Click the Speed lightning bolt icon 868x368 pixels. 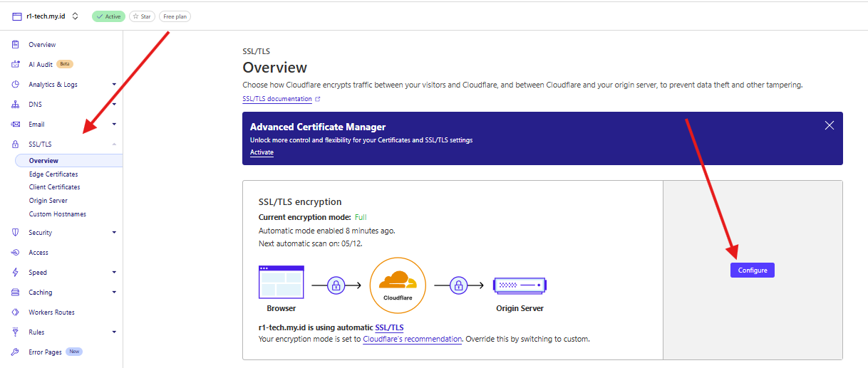pyautogui.click(x=16, y=273)
